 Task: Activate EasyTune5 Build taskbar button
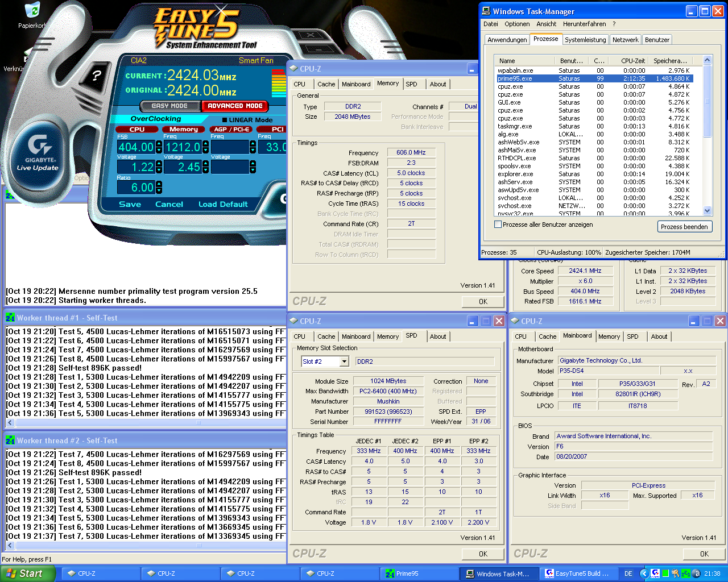[578, 573]
